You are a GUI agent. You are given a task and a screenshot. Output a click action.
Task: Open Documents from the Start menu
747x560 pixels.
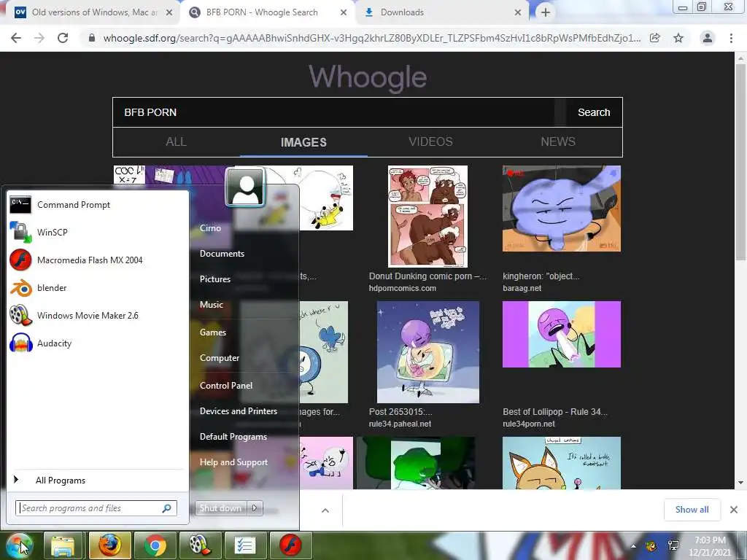point(222,254)
